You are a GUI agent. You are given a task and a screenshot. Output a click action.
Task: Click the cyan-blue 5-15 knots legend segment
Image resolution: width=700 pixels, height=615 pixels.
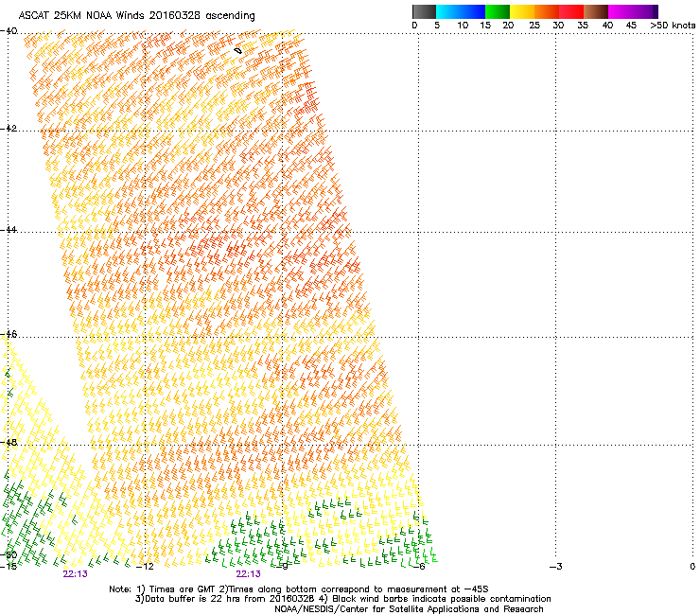(461, 11)
